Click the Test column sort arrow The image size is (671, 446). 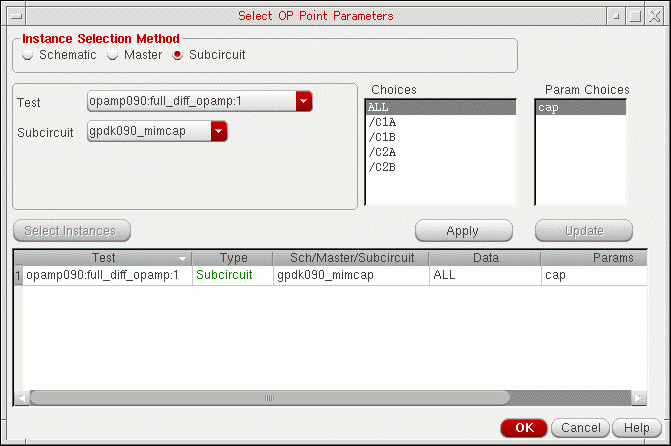coord(182,259)
